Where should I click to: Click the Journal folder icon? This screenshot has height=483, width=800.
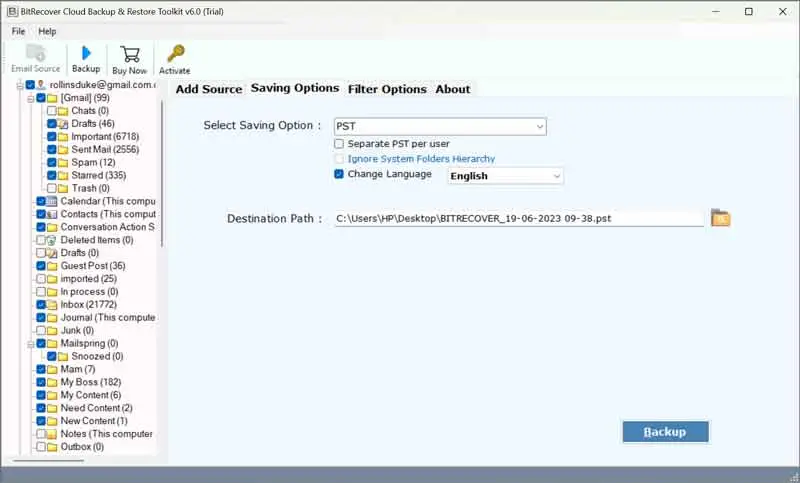52,318
